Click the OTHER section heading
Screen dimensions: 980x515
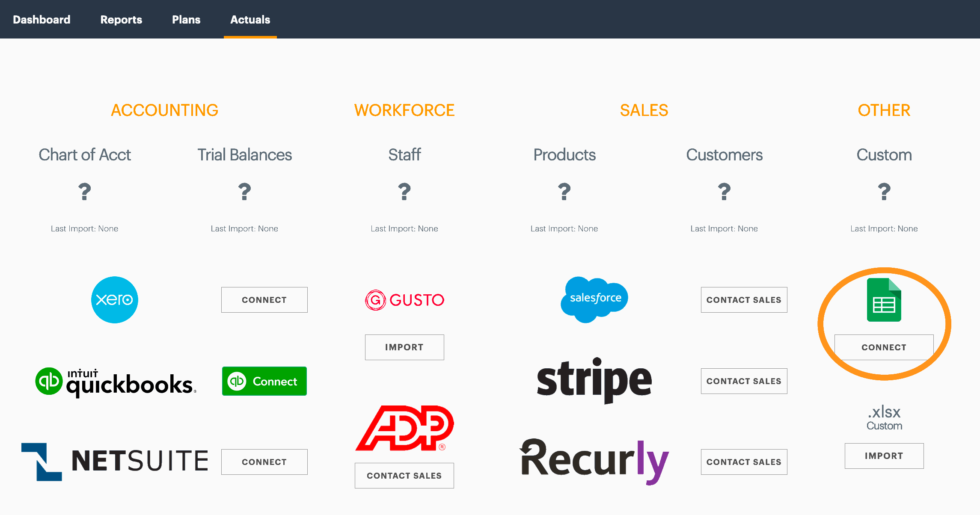pos(884,110)
